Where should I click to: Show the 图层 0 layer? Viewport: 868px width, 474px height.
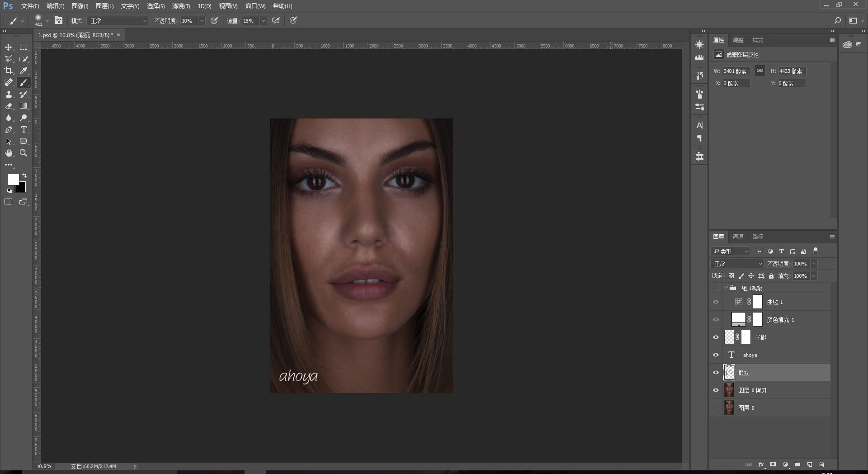(x=716, y=408)
